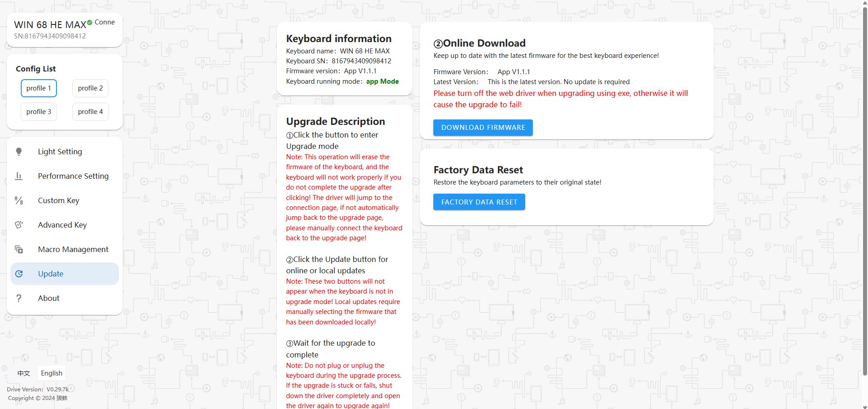Click the Macro Management icon
Viewport: 868px width, 409px height.
click(x=19, y=249)
